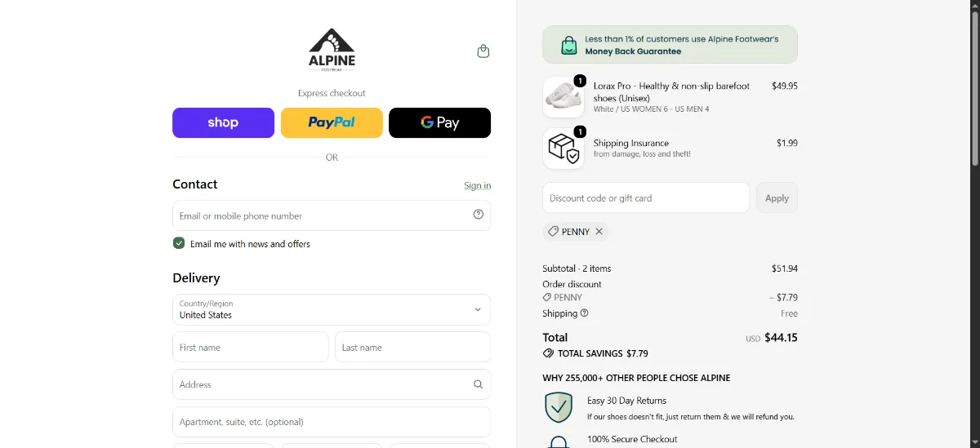The image size is (980, 448).
Task: Click WHY 255,000+ OTHER PEOPLE CHOSE ALPINE heading
Action: pyautogui.click(x=636, y=378)
